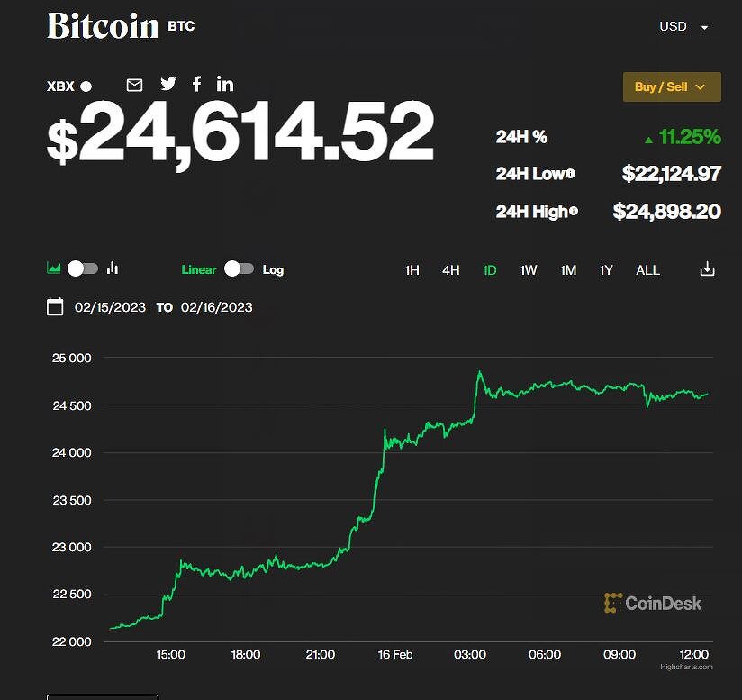This screenshot has height=700, width=742.
Task: Expand the Buy / Sell dropdown
Action: tap(672, 87)
